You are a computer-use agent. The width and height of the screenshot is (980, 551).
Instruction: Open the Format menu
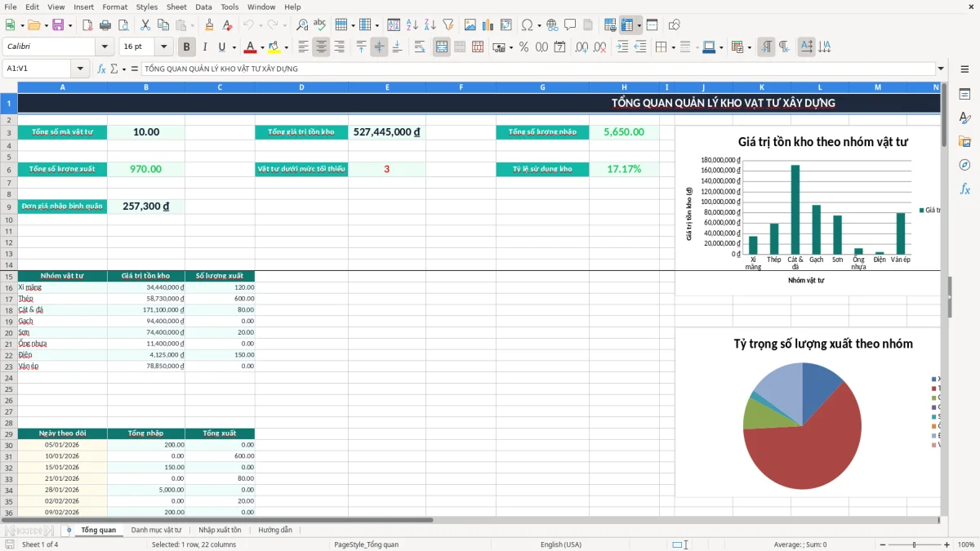pyautogui.click(x=114, y=7)
